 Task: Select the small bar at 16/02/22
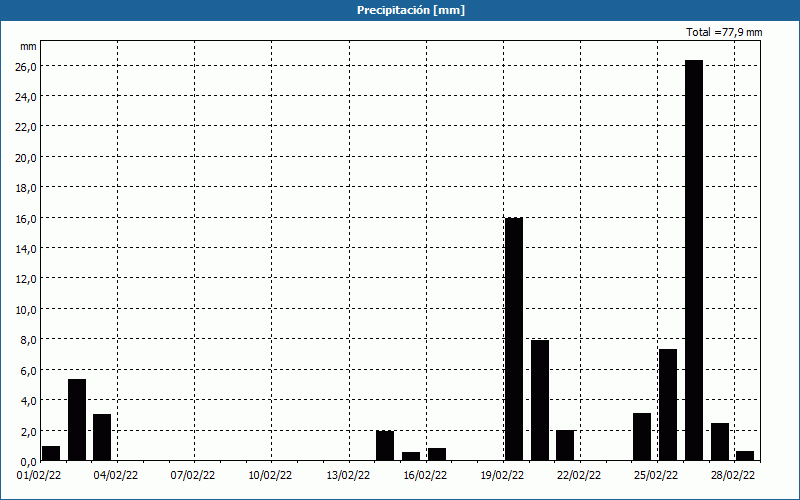pos(437,455)
